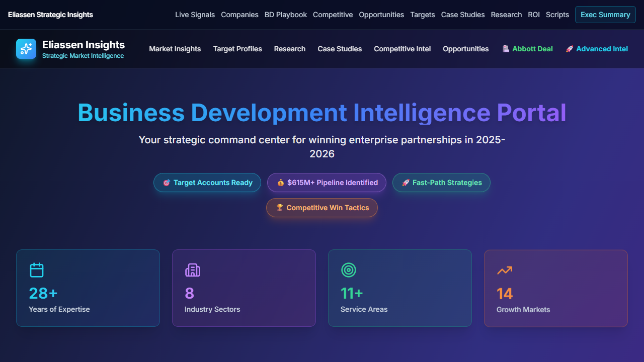The width and height of the screenshot is (644, 362).
Task: Select the BD Playbook menu item
Action: (285, 15)
